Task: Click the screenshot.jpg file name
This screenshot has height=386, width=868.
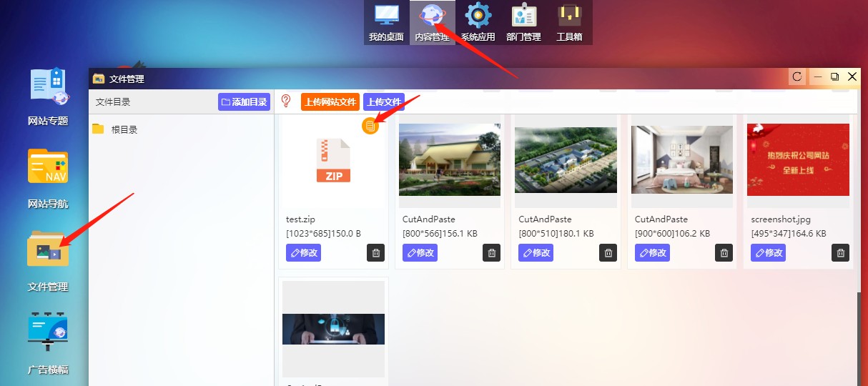Action: click(x=781, y=219)
